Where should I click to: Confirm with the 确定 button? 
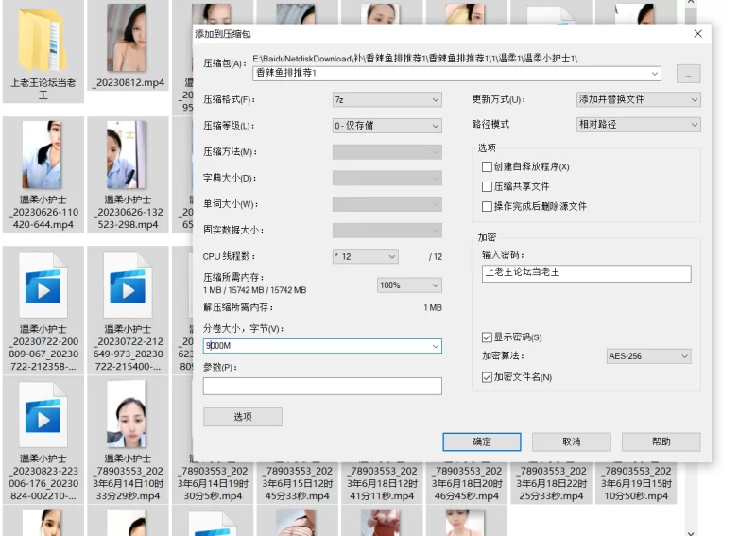482,441
